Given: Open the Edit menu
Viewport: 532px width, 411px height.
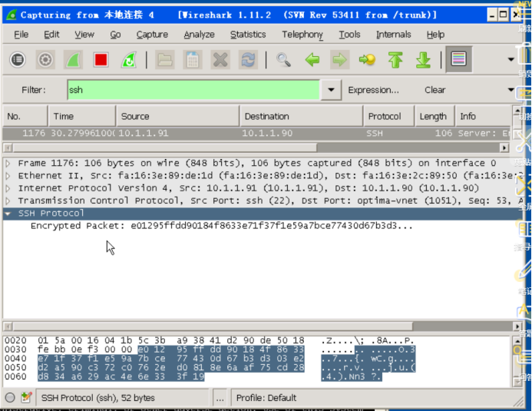Looking at the screenshot, I should tap(51, 35).
